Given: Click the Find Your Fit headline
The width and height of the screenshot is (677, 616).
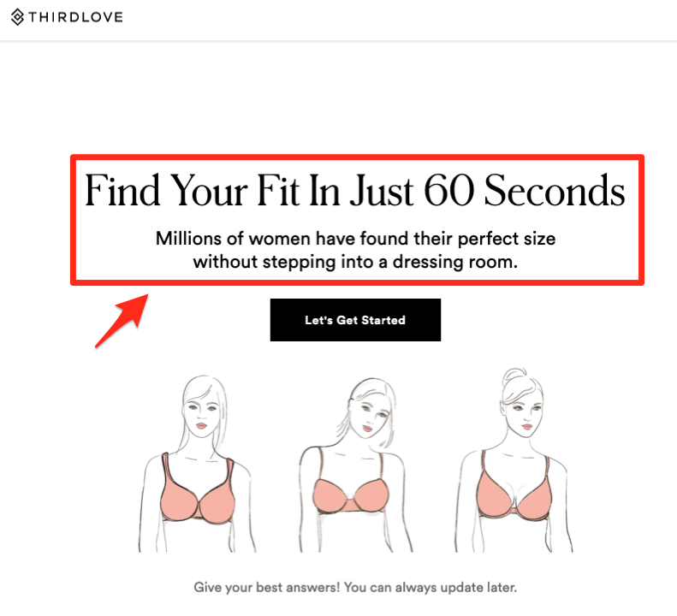Looking at the screenshot, I should pos(355,190).
